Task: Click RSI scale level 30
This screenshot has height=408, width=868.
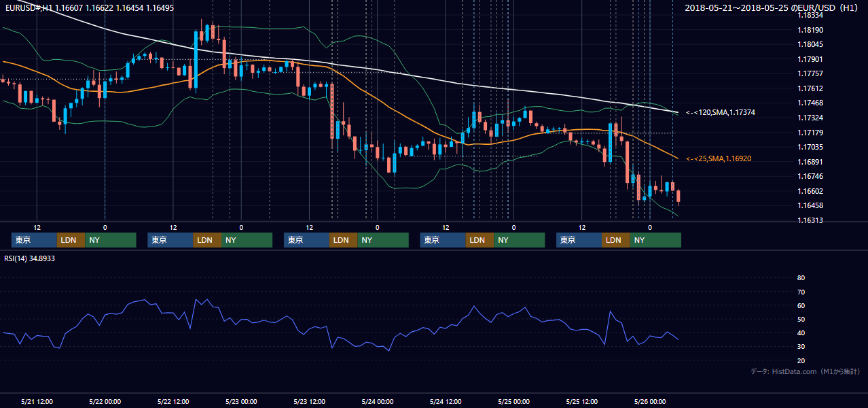Action: click(x=801, y=347)
